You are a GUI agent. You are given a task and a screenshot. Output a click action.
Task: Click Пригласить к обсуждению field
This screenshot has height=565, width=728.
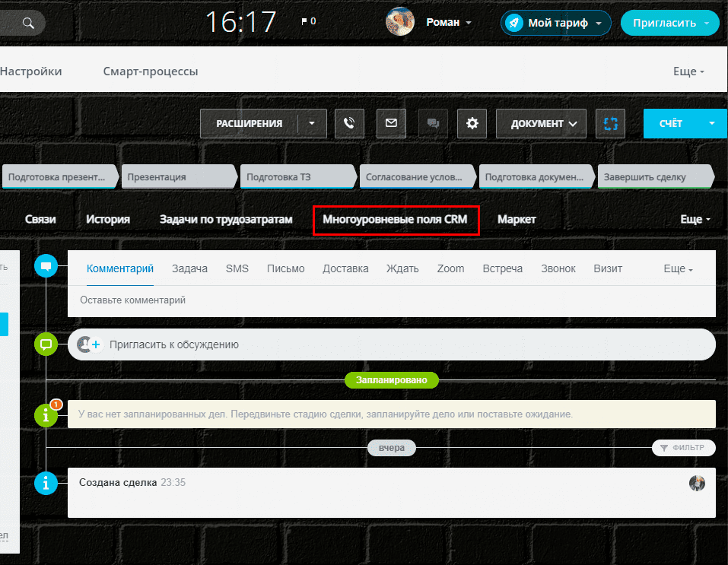point(392,344)
